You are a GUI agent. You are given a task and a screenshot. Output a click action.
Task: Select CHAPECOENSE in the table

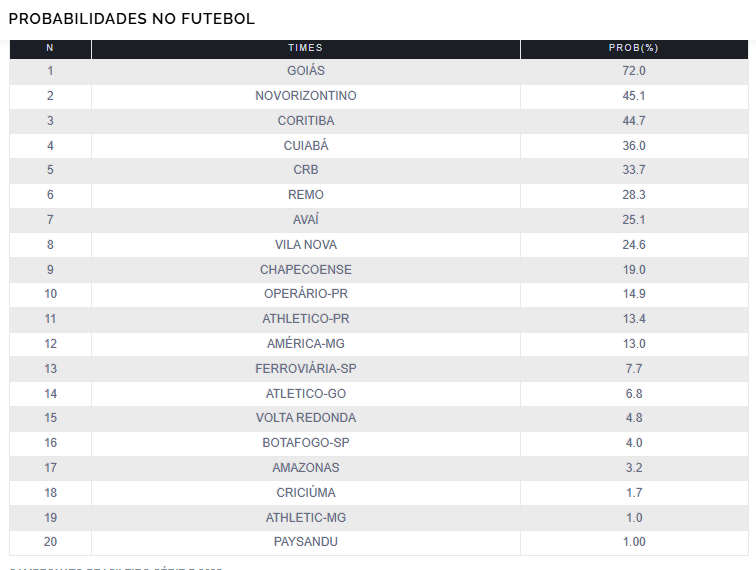[x=306, y=270]
